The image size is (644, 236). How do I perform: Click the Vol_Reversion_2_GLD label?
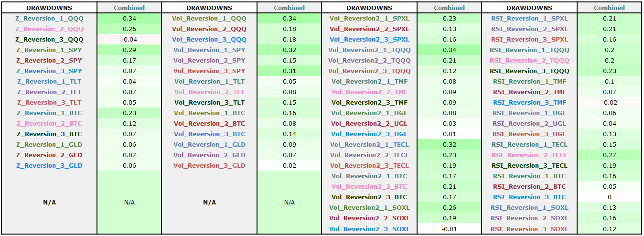point(209,155)
